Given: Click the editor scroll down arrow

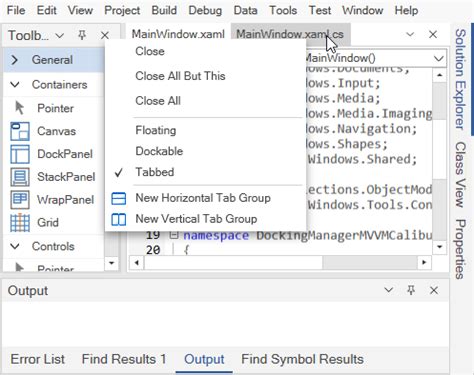Looking at the screenshot, I should tap(440, 247).
